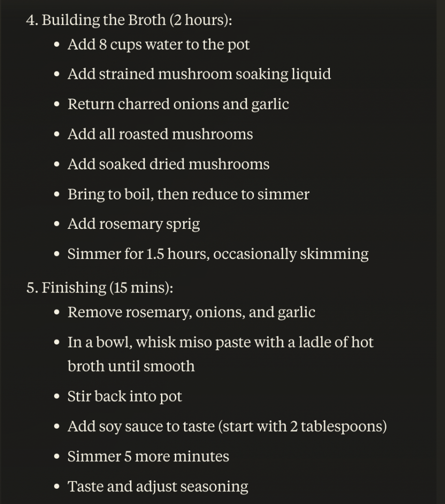Viewport: 445px width, 504px height.
Task: Click the 'Taste and adjust seasoning' line
Action: coord(158,487)
